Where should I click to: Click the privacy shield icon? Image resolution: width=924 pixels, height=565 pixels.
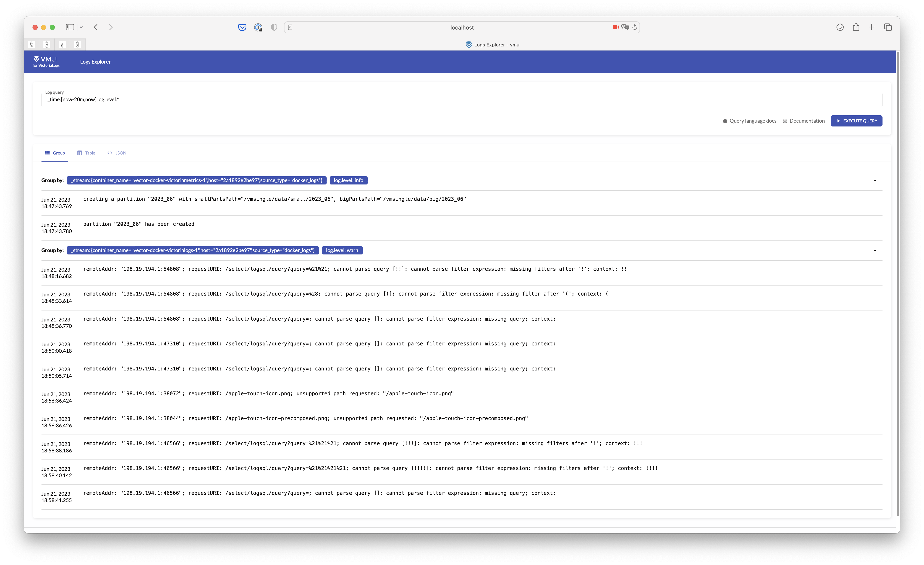pos(274,27)
